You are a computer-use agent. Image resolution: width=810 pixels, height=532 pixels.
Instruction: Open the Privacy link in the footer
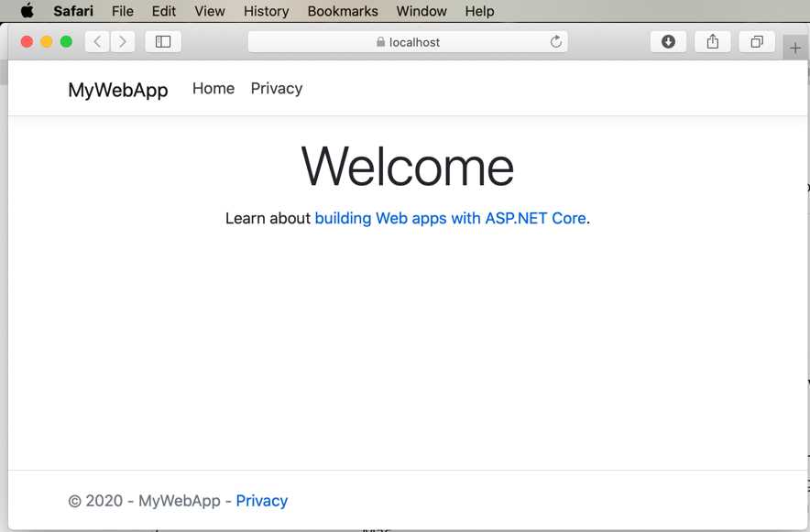tap(262, 501)
